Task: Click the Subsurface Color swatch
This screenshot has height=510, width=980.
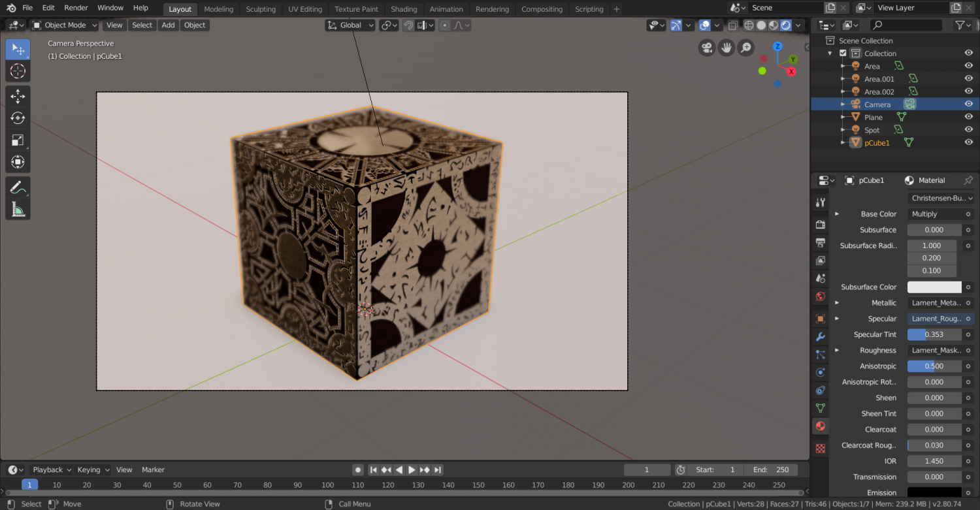Action: pyautogui.click(x=934, y=287)
